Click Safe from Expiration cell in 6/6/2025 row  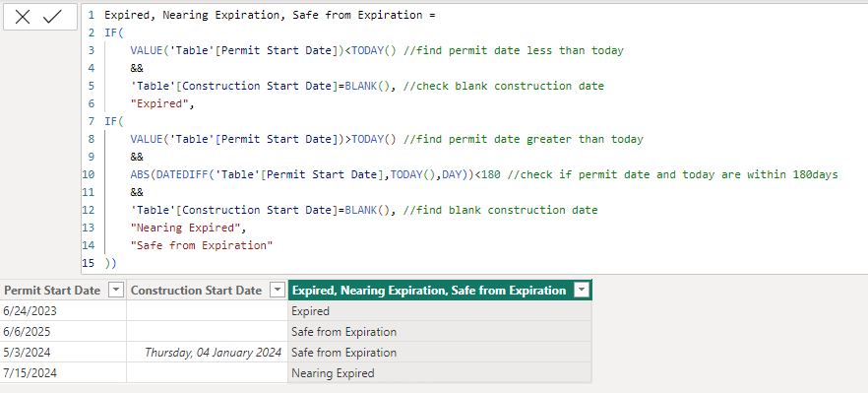pyautogui.click(x=440, y=332)
